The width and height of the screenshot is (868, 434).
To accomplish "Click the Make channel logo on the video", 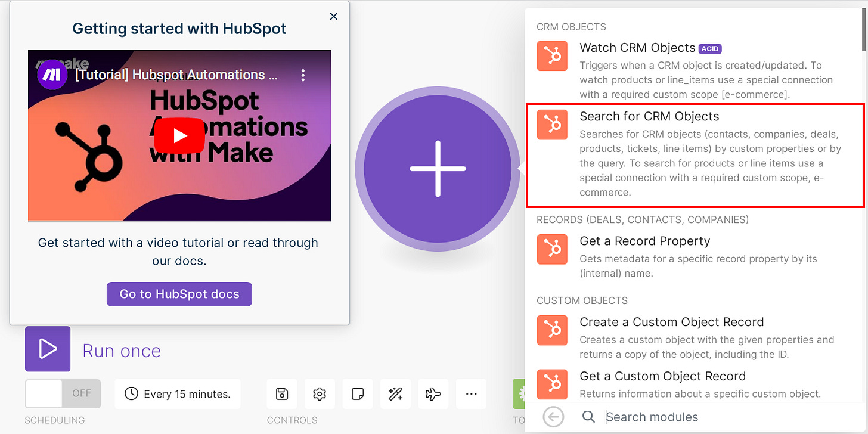I will pos(52,75).
